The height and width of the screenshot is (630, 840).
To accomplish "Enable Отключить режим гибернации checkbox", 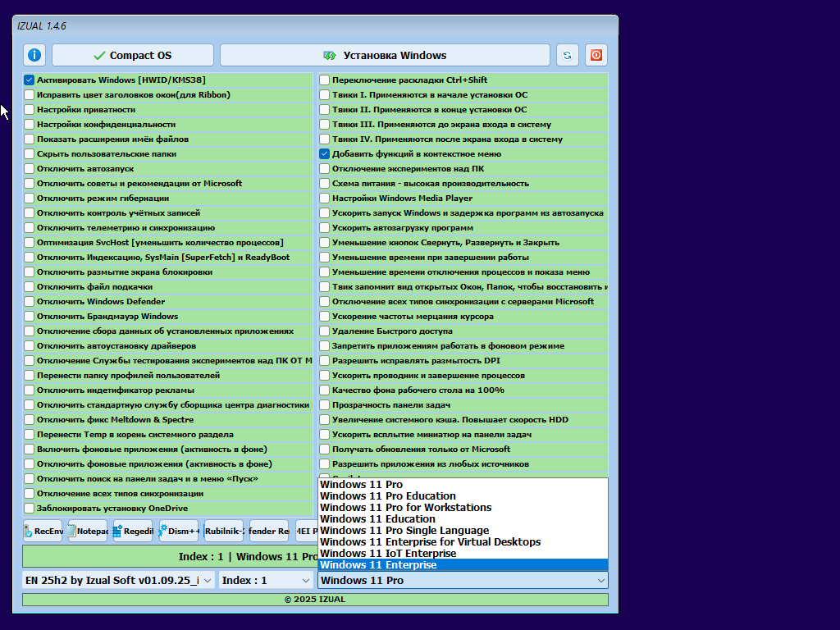I will click(29, 199).
